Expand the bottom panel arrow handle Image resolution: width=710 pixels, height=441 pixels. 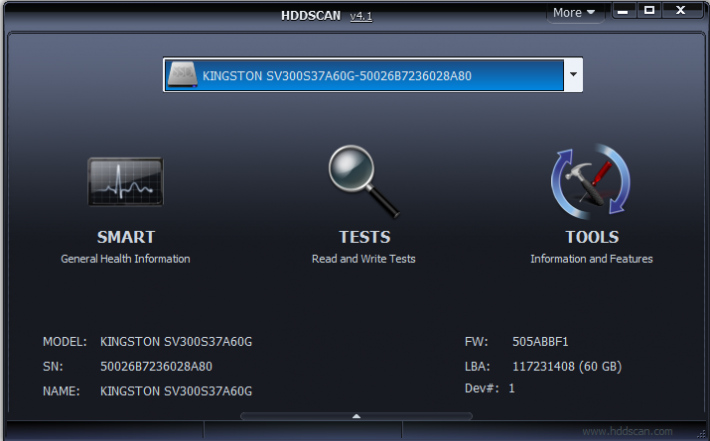(356, 416)
